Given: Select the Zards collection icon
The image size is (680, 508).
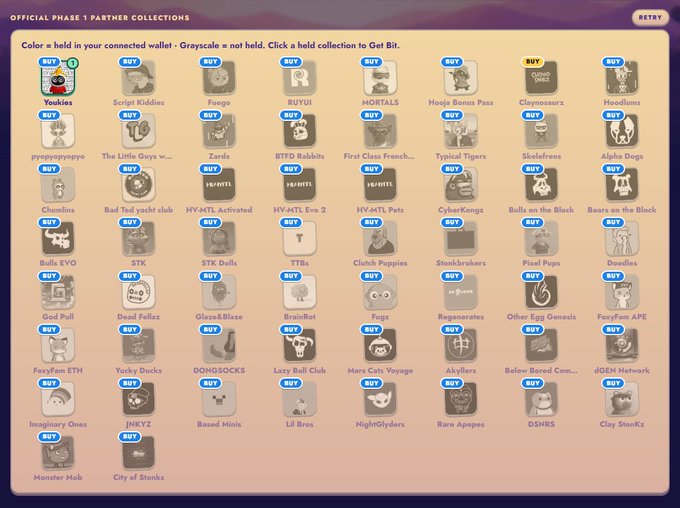Looking at the screenshot, I should pyautogui.click(x=219, y=132).
